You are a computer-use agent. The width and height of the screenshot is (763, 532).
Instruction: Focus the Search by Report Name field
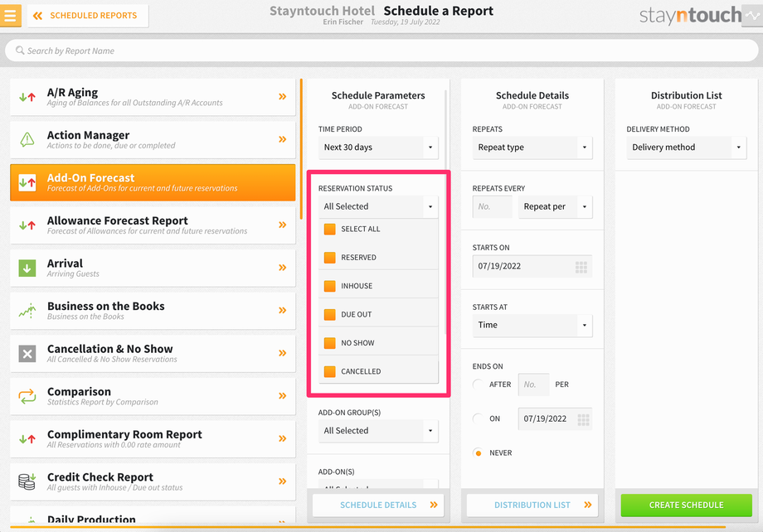[x=381, y=51]
